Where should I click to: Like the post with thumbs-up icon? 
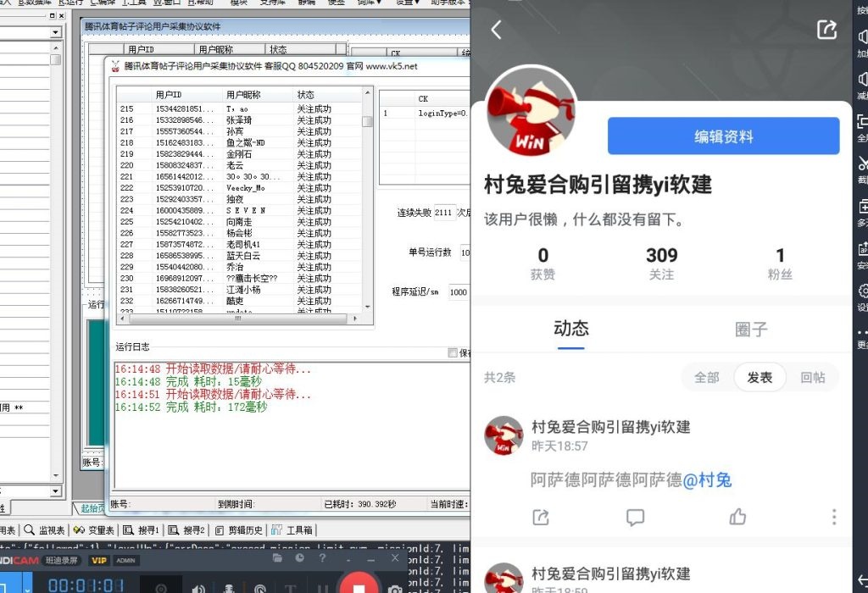coord(737,517)
